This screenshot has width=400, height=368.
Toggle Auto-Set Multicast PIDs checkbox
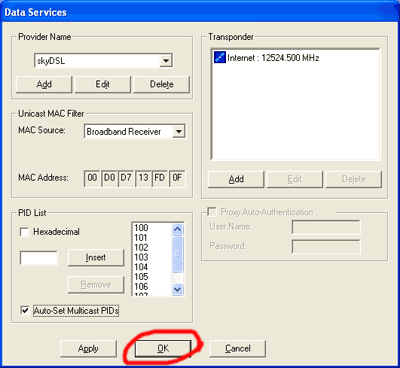25,311
